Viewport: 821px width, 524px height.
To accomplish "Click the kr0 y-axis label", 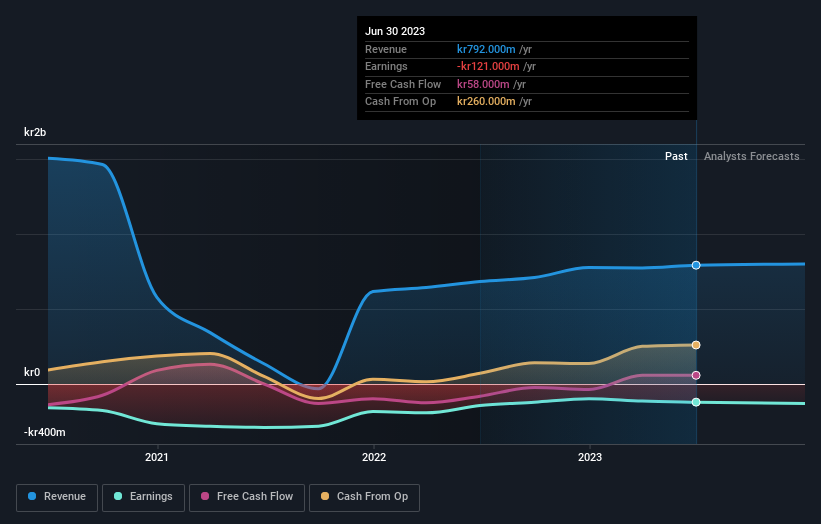I will click(32, 372).
